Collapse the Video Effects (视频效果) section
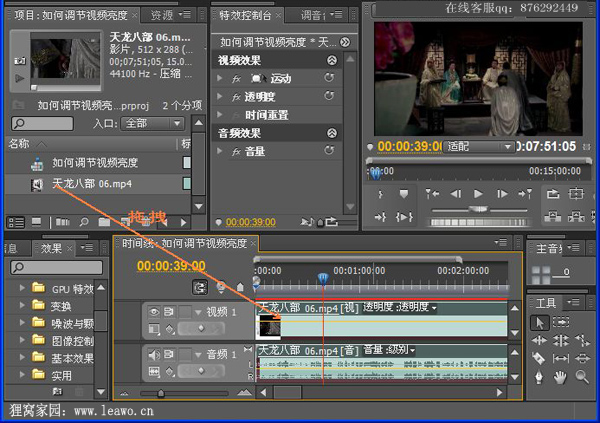600x423 pixels. (x=332, y=60)
